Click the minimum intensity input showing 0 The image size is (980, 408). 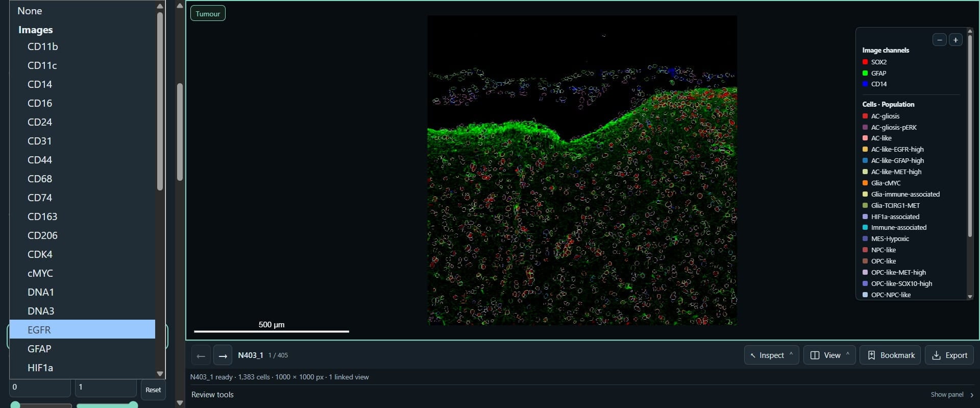[40, 388]
